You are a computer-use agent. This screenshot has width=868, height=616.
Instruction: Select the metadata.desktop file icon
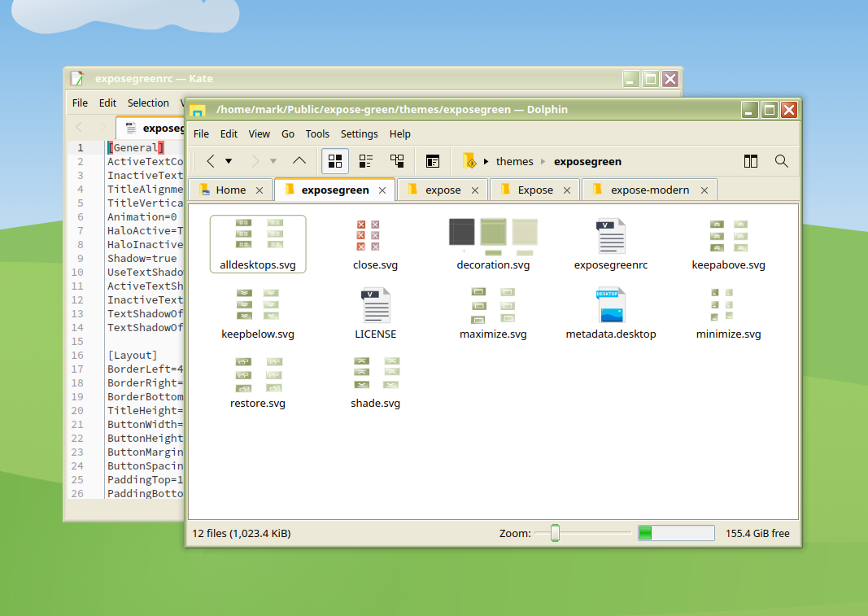pyautogui.click(x=611, y=304)
